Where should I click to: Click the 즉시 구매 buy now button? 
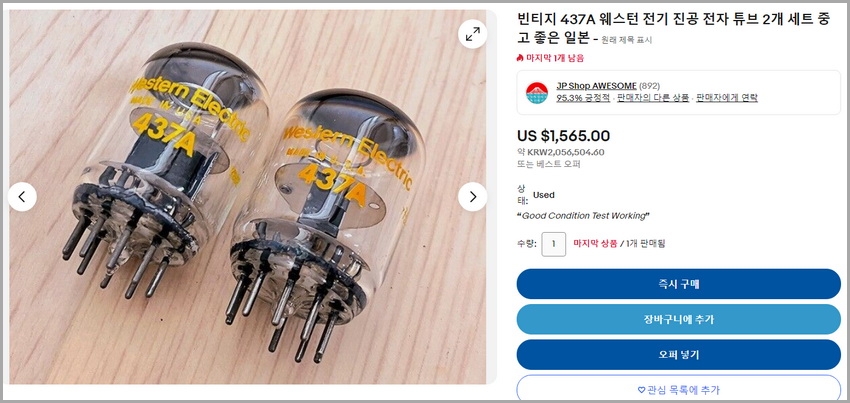[x=678, y=284]
